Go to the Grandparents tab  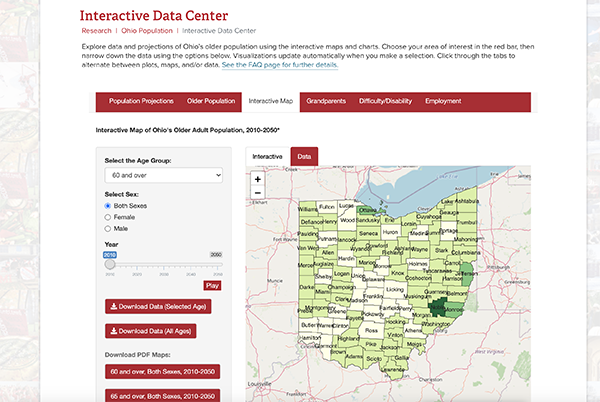(327, 101)
